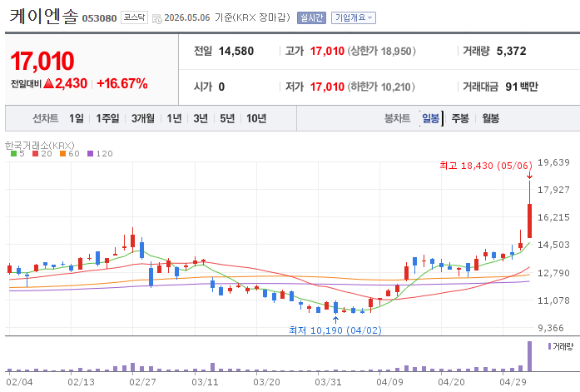Select the 3년 line chart tab
Screen dimensions: 580x392
(x=201, y=118)
